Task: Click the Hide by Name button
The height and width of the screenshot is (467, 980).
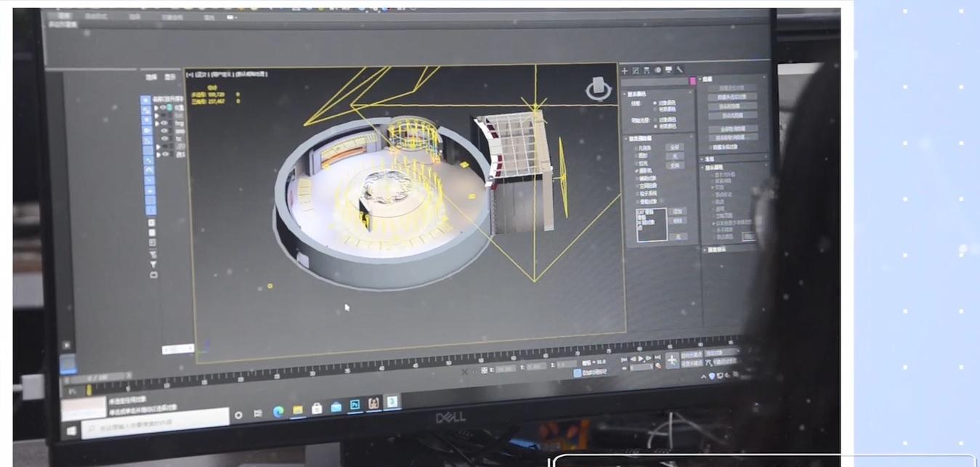Action: (732, 106)
